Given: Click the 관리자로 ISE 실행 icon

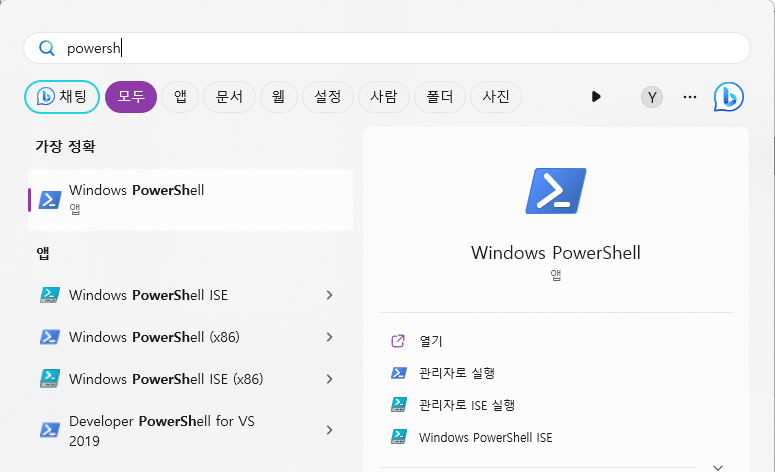Looking at the screenshot, I should (x=398, y=405).
